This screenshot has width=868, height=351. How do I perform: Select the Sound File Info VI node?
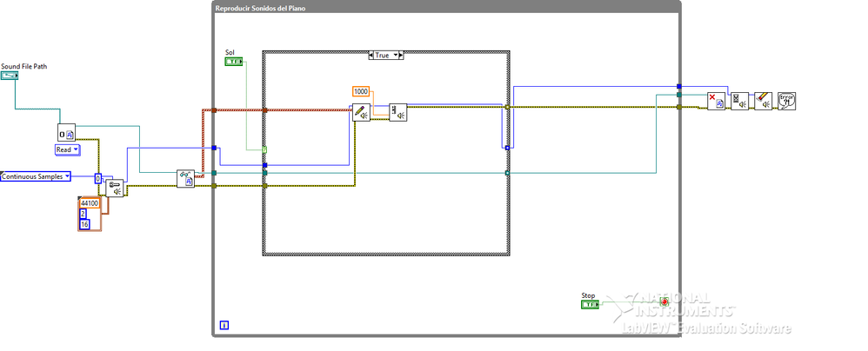point(185,179)
